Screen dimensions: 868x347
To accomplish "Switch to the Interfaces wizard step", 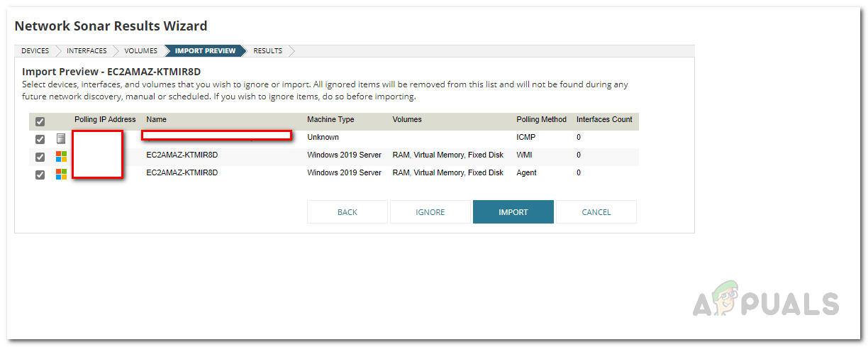I will (x=87, y=51).
